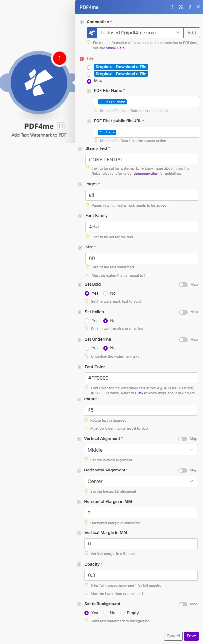This screenshot has width=203, height=644.
Task: Select Yes for Set Italics
Action: (87, 321)
